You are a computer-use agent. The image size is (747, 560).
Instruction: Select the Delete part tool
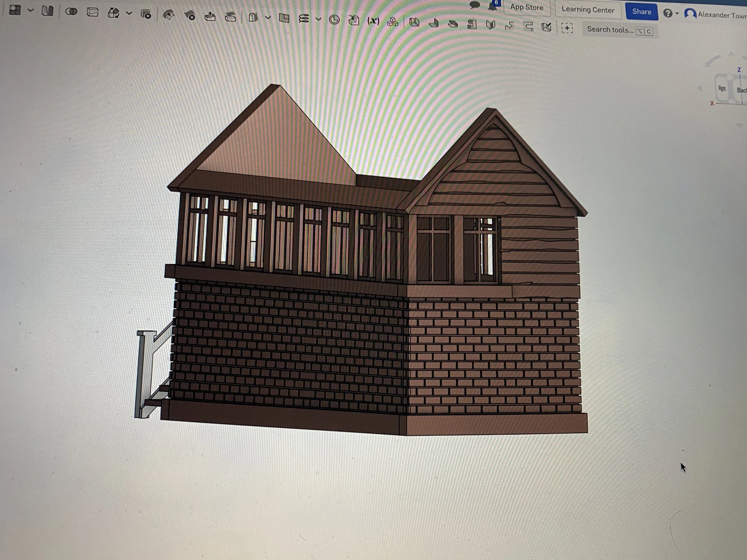tap(146, 15)
